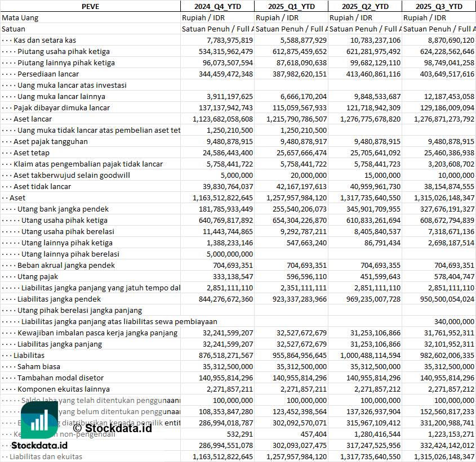476x462 pixels.
Task: Click the Persediaan lancar label
Action: [x=48, y=74]
